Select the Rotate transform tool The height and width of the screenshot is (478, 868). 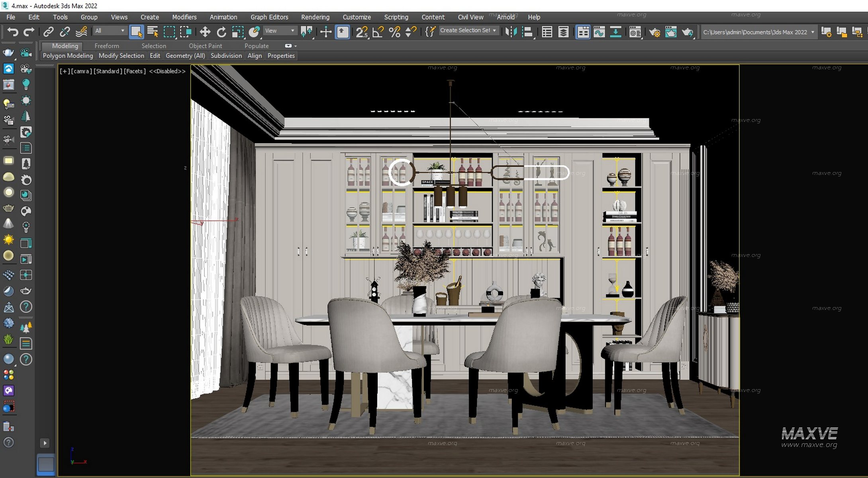pos(221,32)
